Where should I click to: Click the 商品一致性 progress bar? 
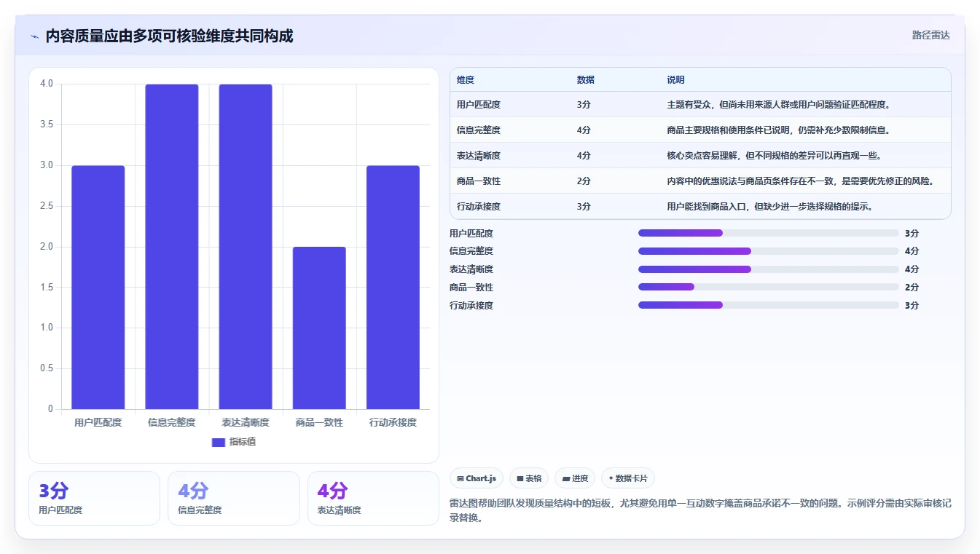tap(769, 287)
